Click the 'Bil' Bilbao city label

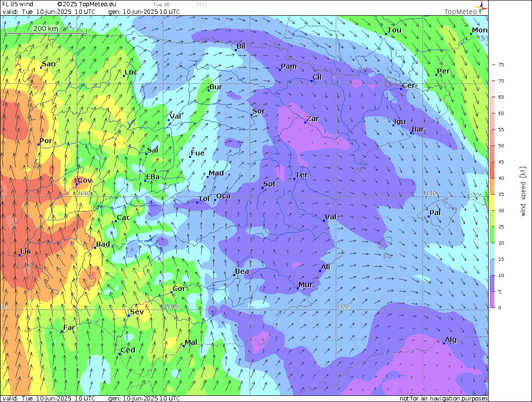click(x=241, y=46)
